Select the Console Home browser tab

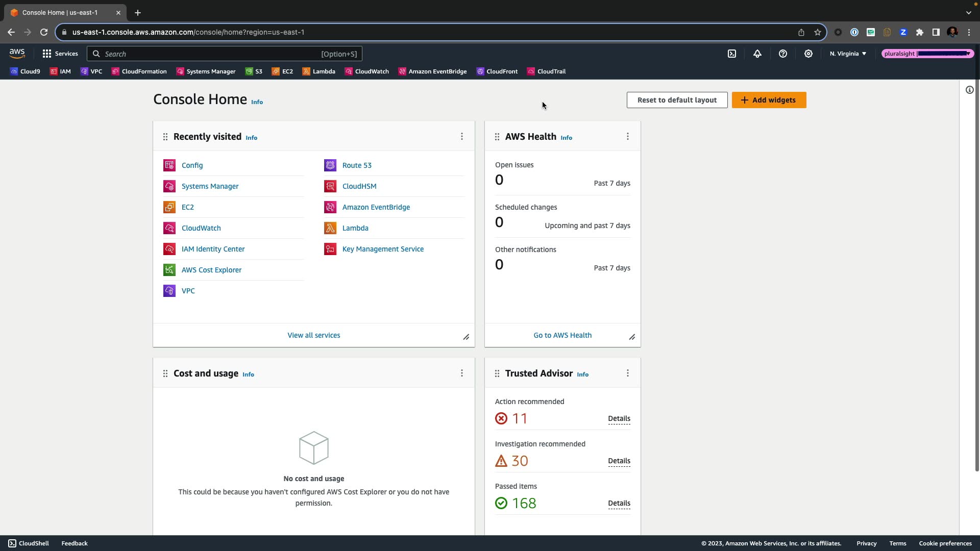[x=60, y=13]
